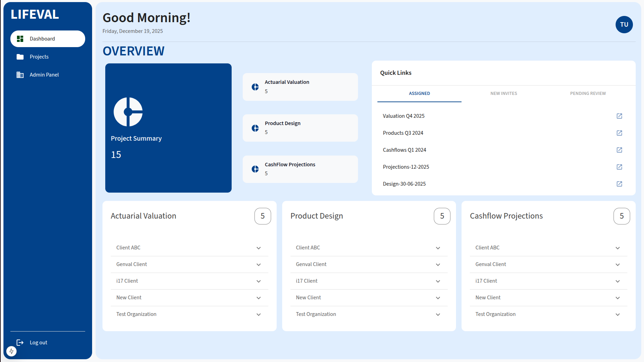Screen dimensions: 644x362
Task: Open the Projections-12-2025 quick link
Action: pyautogui.click(x=406, y=167)
